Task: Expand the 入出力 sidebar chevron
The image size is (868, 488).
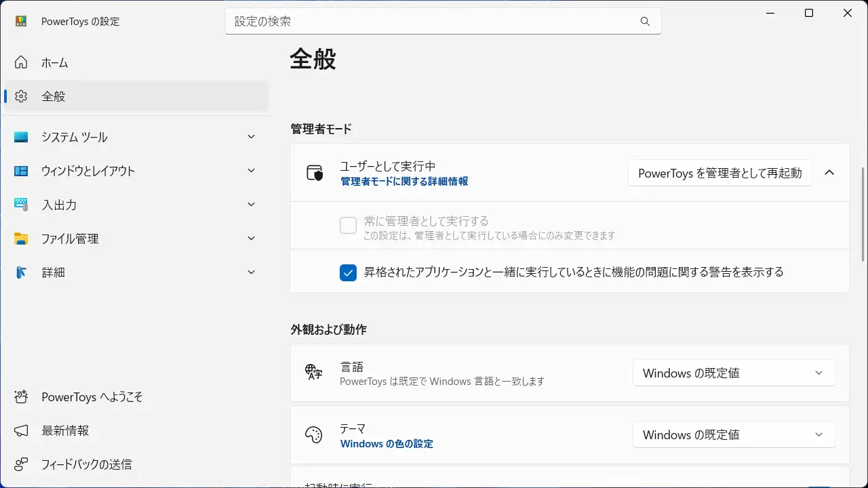Action: (x=252, y=205)
